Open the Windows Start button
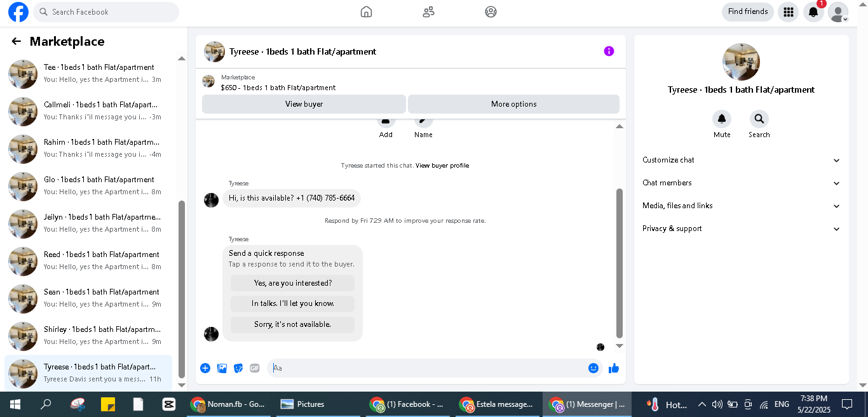The image size is (868, 417). pos(15,404)
